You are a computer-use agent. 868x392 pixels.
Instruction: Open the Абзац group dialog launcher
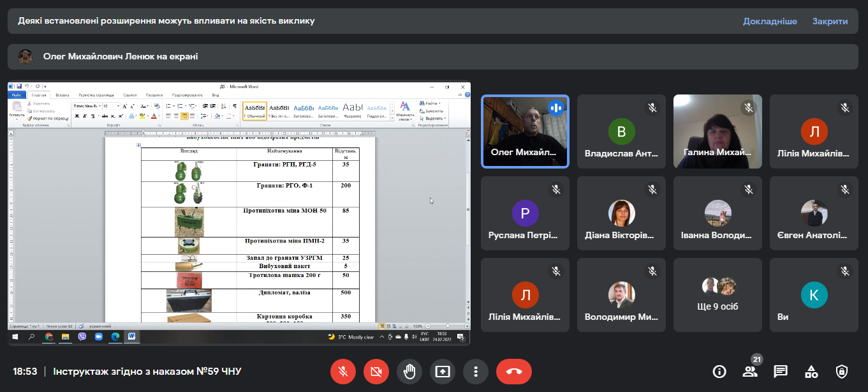(x=238, y=126)
